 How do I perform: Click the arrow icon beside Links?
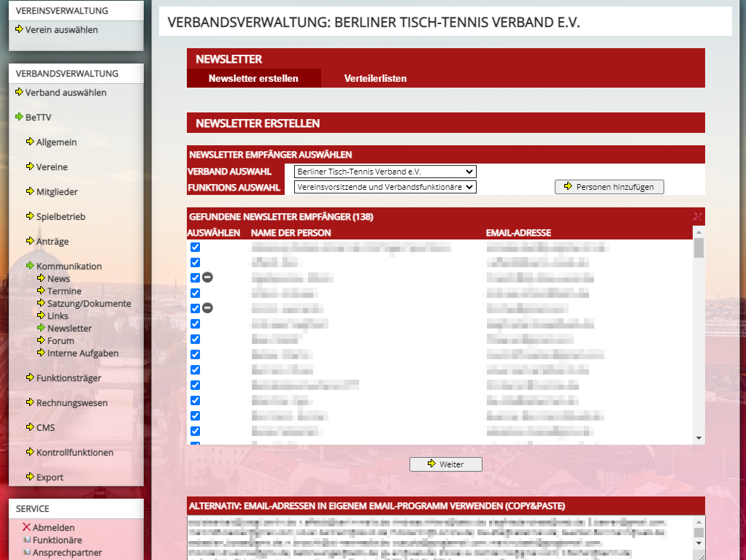(x=41, y=315)
